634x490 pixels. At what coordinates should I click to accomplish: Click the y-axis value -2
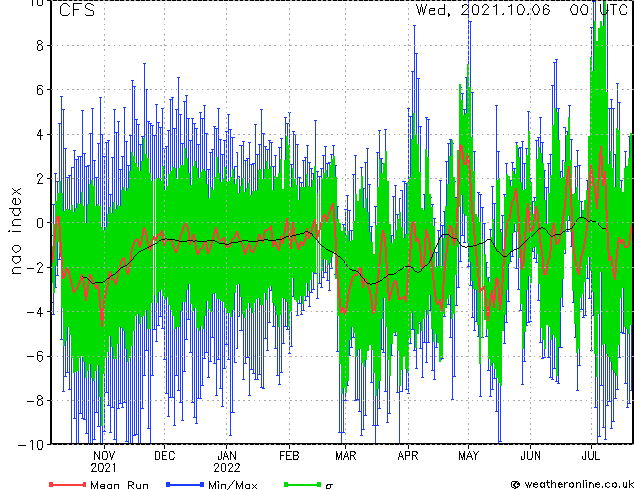click(x=35, y=268)
